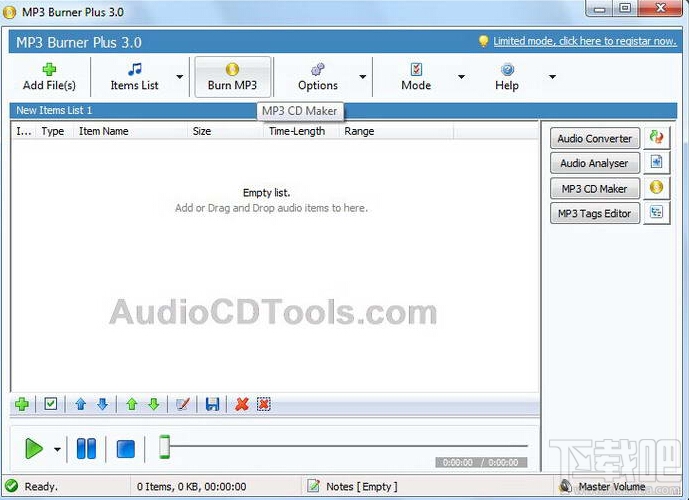Click the playback position slider handle

[x=164, y=447]
